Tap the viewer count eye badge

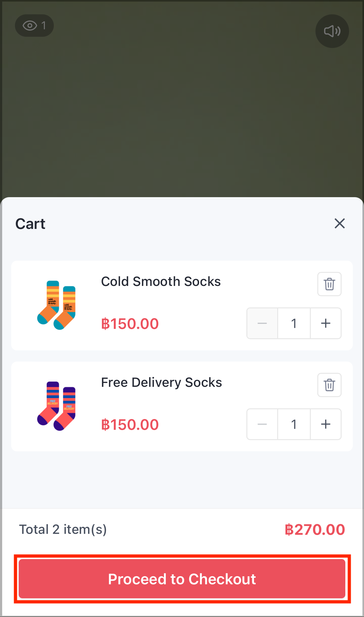click(x=34, y=26)
